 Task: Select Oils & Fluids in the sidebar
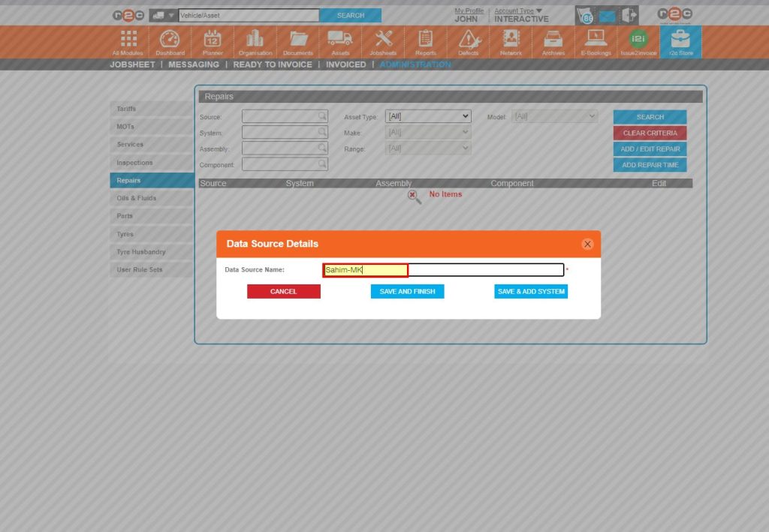pos(152,198)
